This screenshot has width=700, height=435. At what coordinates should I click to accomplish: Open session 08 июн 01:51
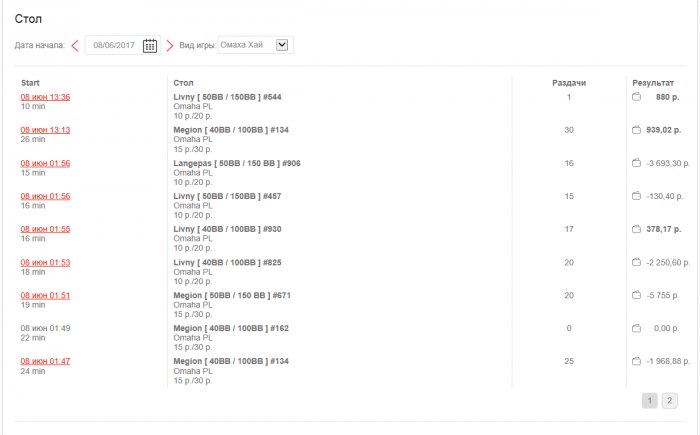tap(45, 295)
